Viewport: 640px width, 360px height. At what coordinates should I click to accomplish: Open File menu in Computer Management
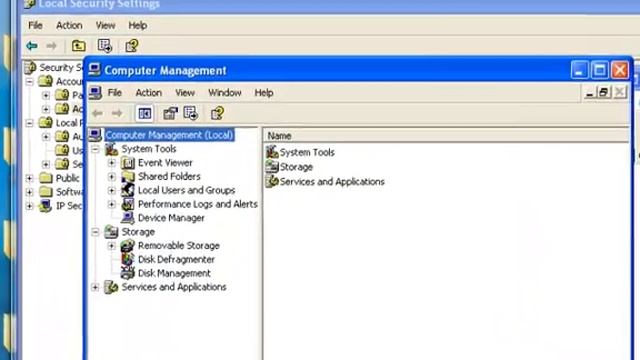[115, 93]
